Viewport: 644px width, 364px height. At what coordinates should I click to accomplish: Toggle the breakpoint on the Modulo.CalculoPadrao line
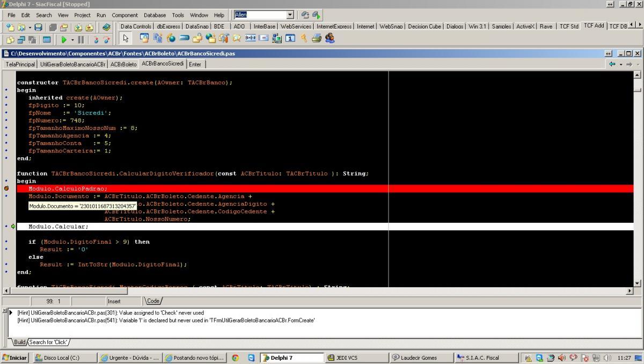pos(6,188)
